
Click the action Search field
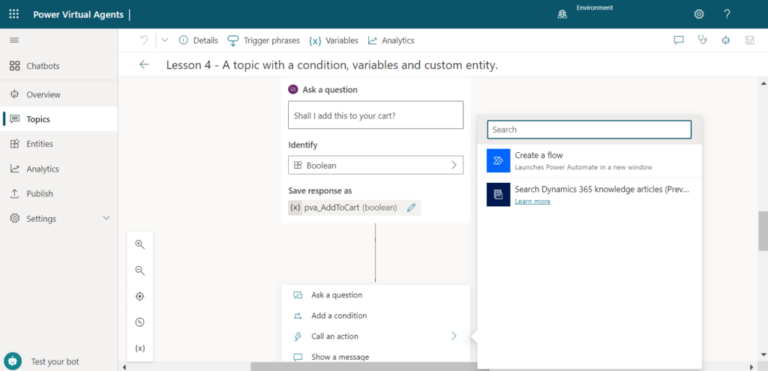(x=589, y=130)
